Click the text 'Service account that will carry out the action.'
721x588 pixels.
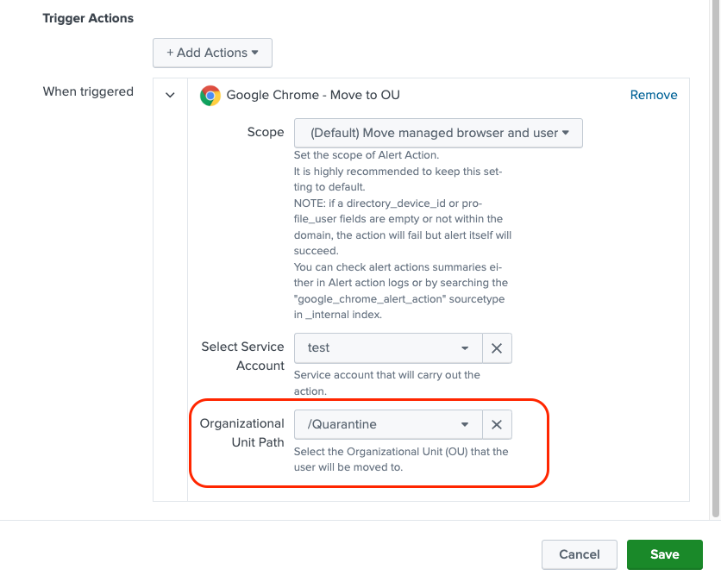386,383
